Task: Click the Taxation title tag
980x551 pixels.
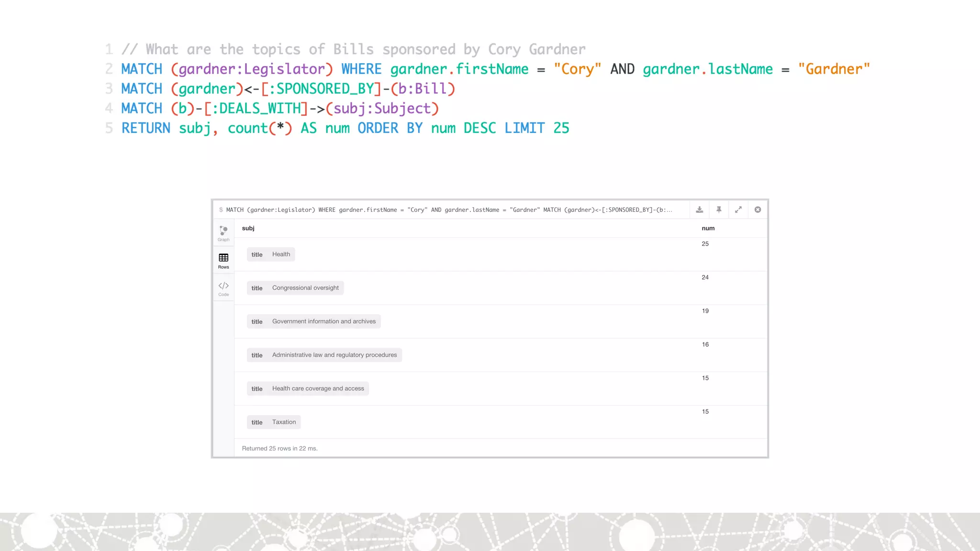Action: point(274,422)
